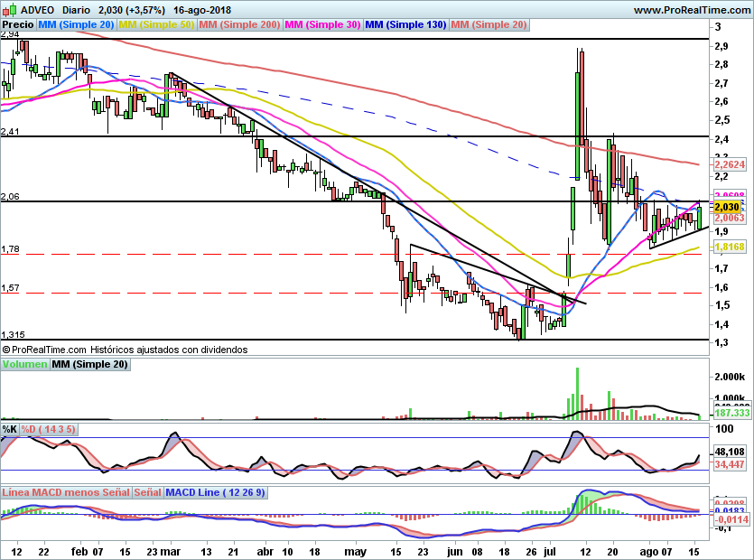
Task: Select the Linea MACD menos Señal label
Action: pos(65,492)
